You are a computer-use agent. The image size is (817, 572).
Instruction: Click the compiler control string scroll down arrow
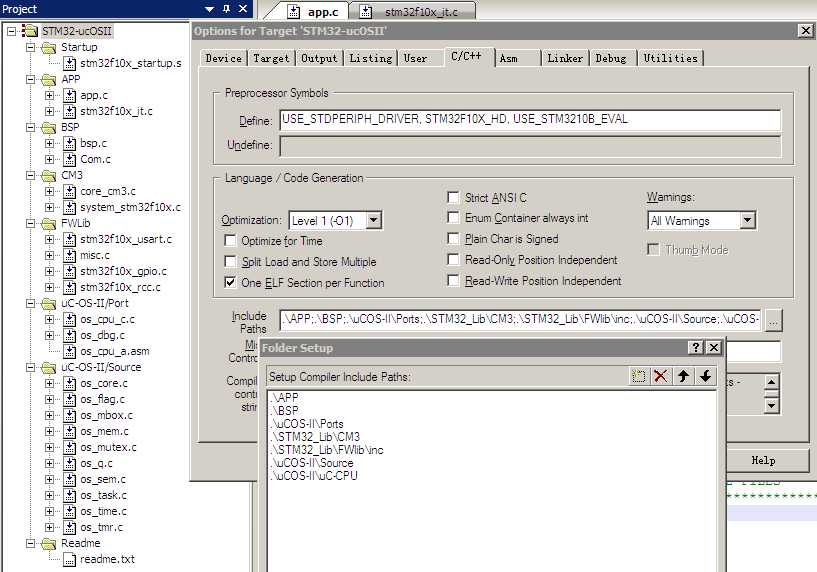771,405
